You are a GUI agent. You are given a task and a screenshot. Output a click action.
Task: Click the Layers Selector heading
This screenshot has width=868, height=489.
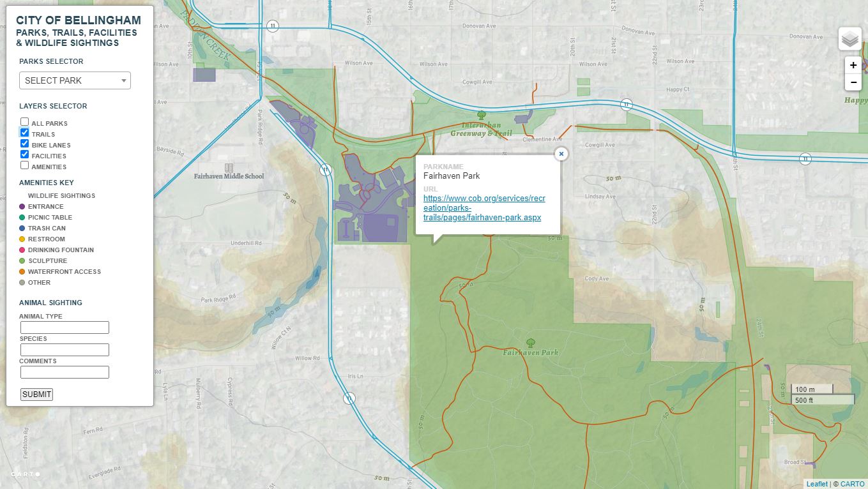click(53, 107)
